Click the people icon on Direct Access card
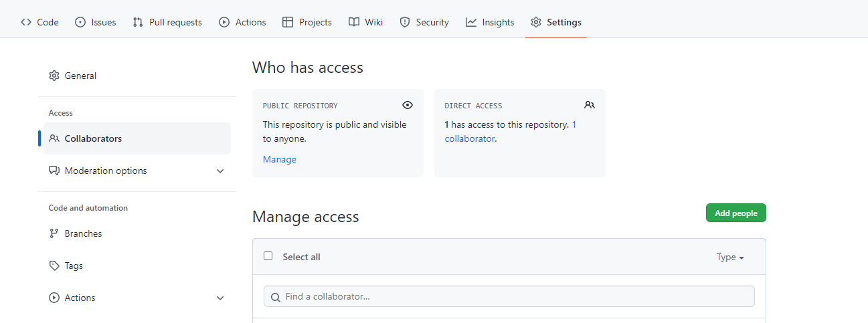868x323 pixels. 590,105
